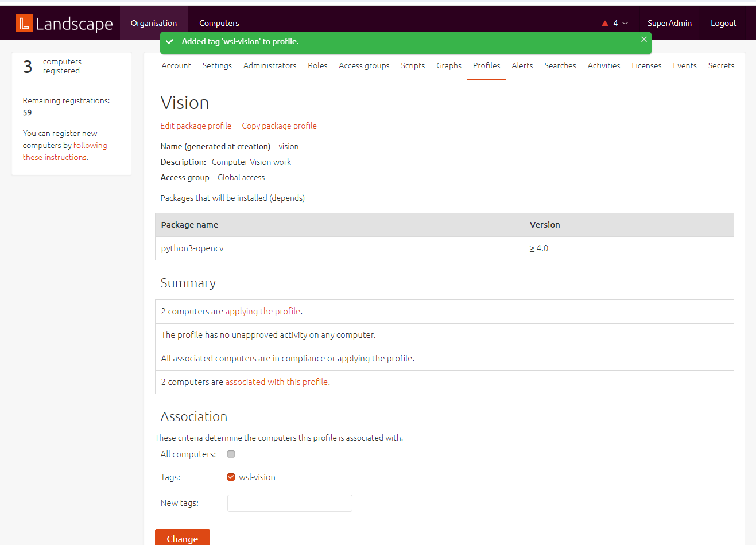Select the python3-opencv package cell
Image resolution: width=756 pixels, height=545 pixels.
click(339, 248)
